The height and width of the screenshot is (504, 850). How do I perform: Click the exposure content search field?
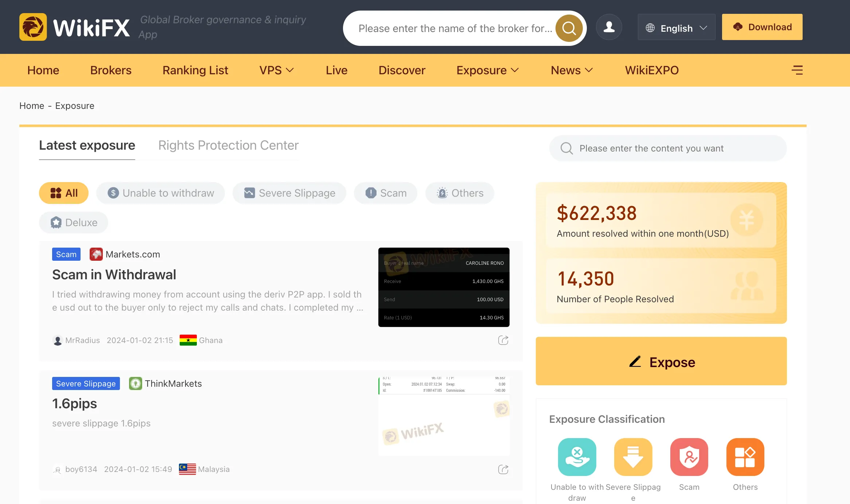[x=668, y=148]
